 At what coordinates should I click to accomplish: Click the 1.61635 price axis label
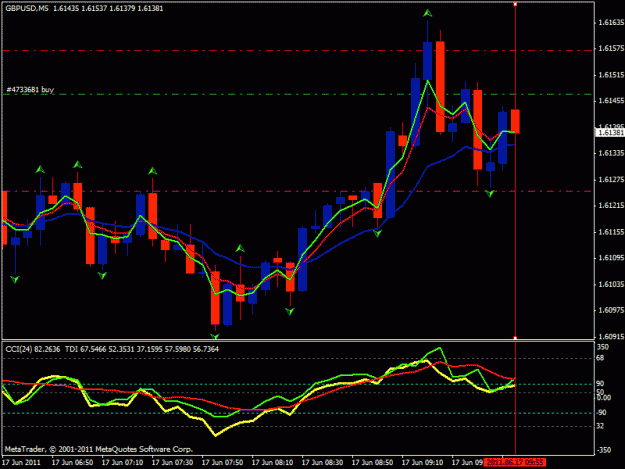tap(611, 23)
